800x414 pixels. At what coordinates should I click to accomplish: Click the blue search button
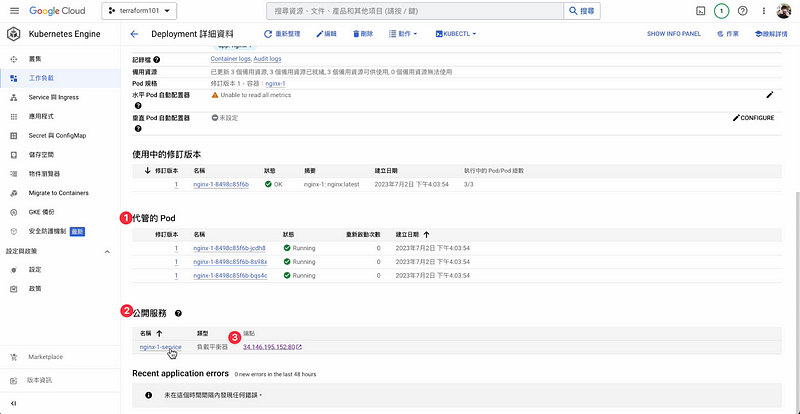click(582, 11)
